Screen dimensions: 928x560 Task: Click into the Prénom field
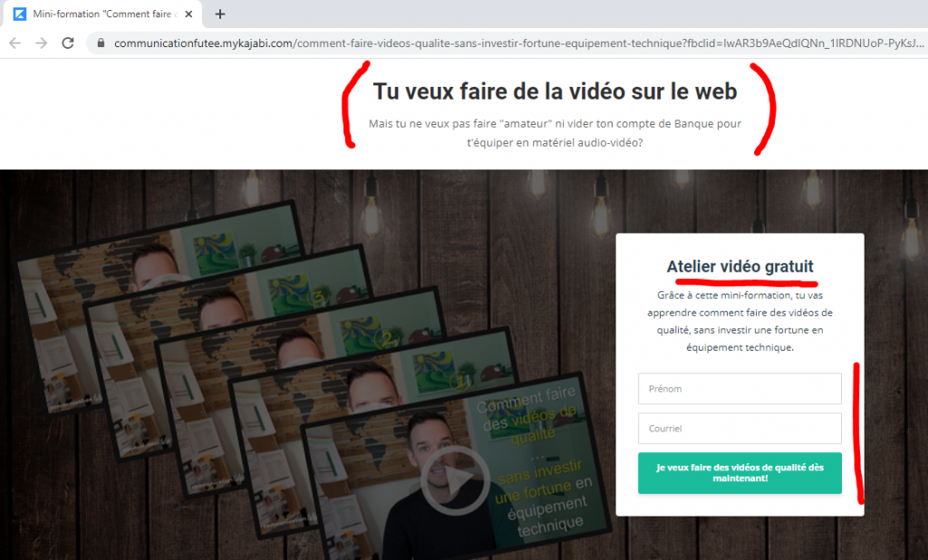[739, 389]
